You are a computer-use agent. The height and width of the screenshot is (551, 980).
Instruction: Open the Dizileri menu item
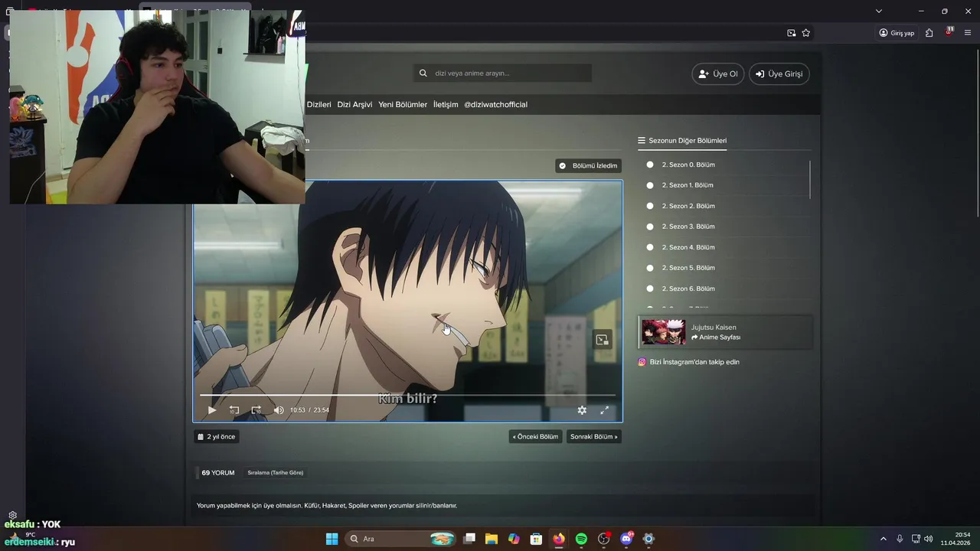tap(319, 105)
